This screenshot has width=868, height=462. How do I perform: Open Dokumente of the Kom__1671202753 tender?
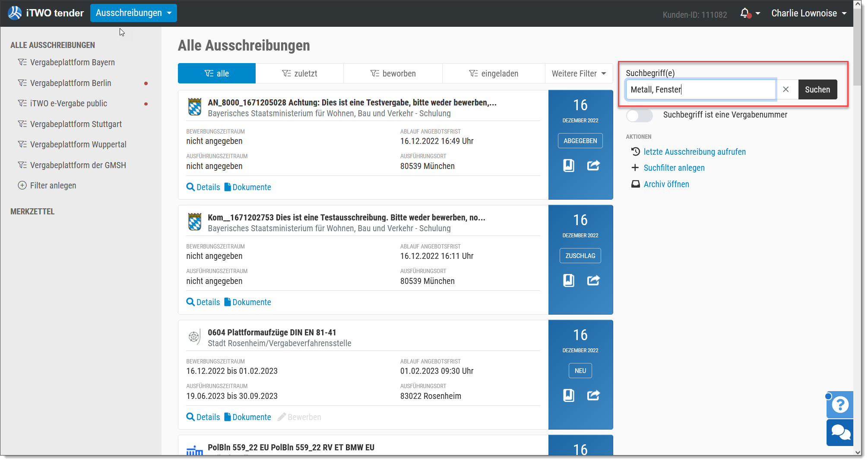click(x=248, y=302)
